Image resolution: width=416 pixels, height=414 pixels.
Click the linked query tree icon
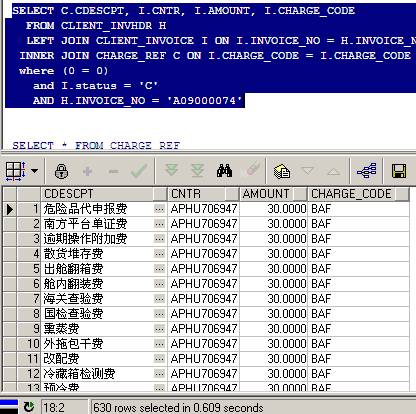(x=367, y=171)
